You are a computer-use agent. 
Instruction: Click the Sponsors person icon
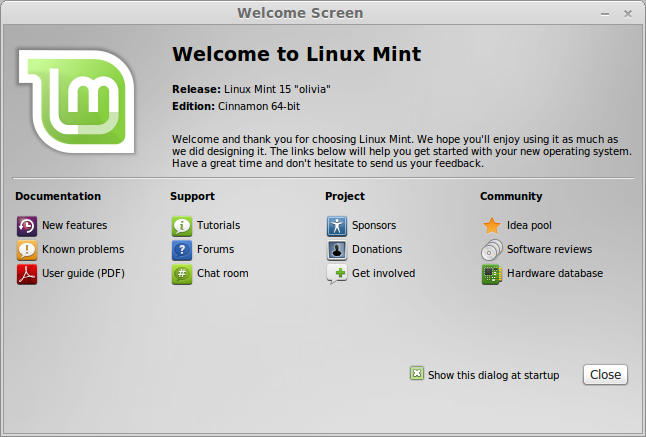336,226
